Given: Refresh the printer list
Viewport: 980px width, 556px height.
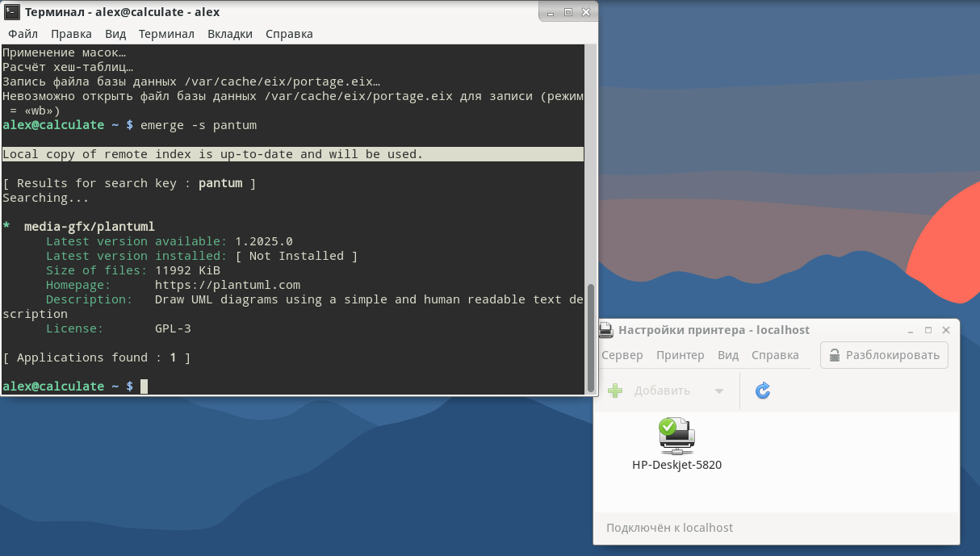Looking at the screenshot, I should coord(763,391).
